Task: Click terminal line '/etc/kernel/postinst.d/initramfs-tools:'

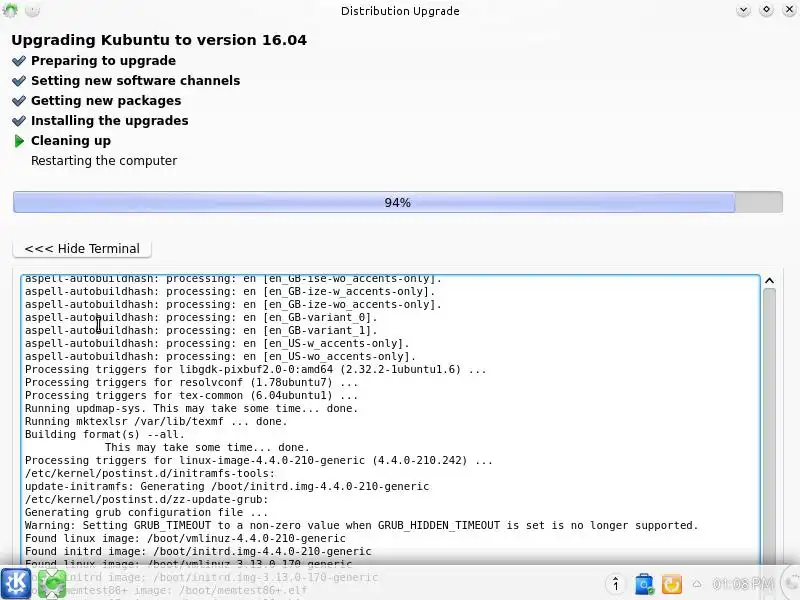Action: tap(149, 473)
